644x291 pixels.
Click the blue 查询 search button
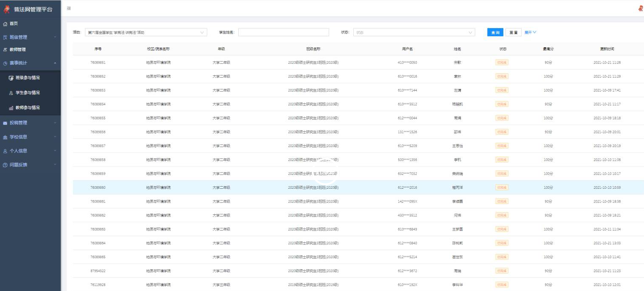pyautogui.click(x=495, y=32)
